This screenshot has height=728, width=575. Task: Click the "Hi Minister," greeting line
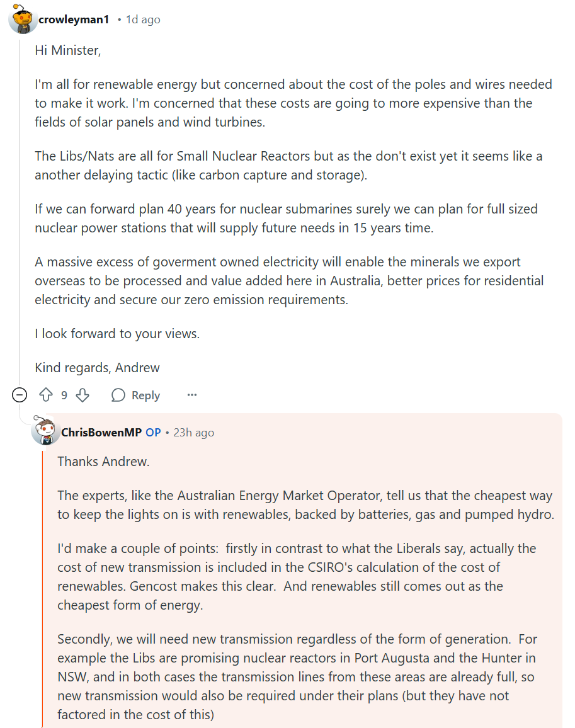(x=68, y=50)
